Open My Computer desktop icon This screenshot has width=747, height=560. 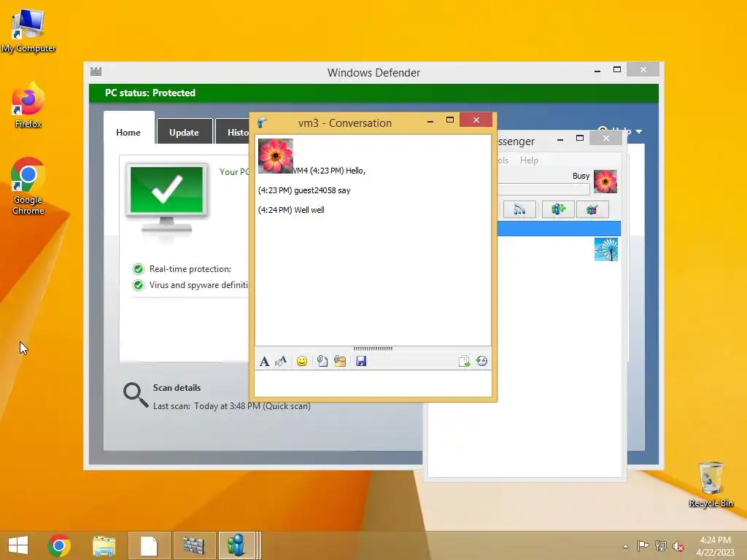pyautogui.click(x=28, y=31)
